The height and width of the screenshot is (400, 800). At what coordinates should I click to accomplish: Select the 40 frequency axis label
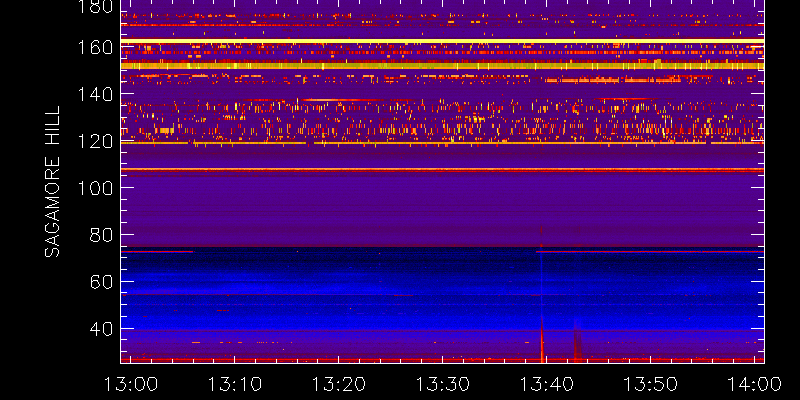point(101,329)
